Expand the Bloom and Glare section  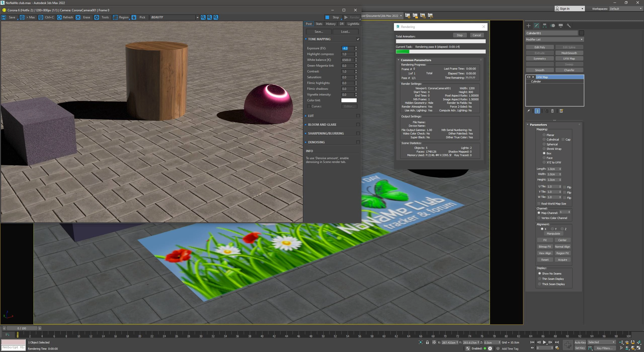(x=306, y=124)
